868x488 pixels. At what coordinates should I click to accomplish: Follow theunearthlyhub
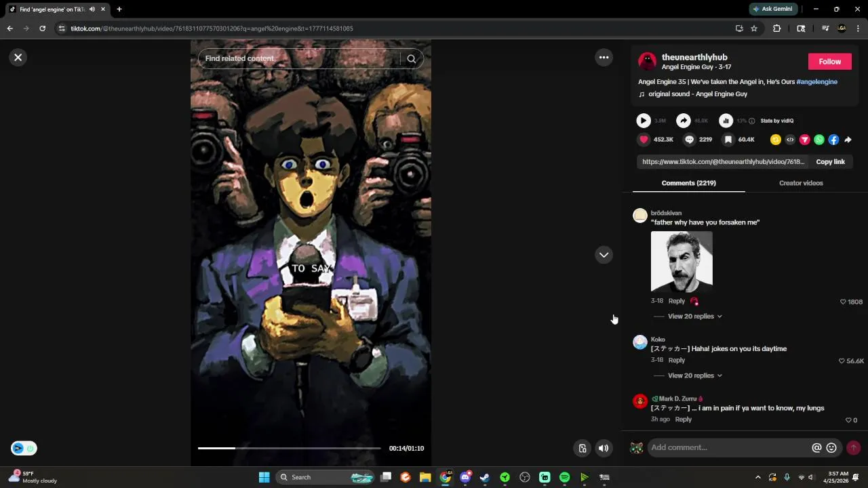[x=829, y=62]
